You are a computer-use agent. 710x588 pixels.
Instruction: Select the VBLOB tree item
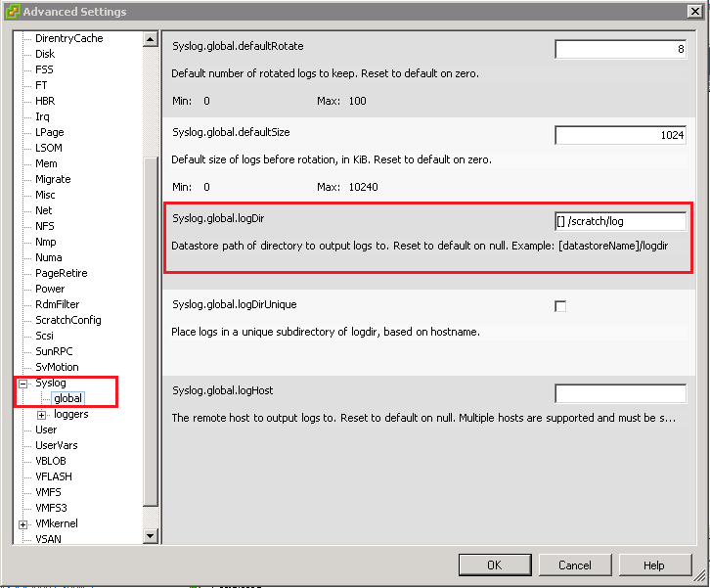tap(51, 461)
